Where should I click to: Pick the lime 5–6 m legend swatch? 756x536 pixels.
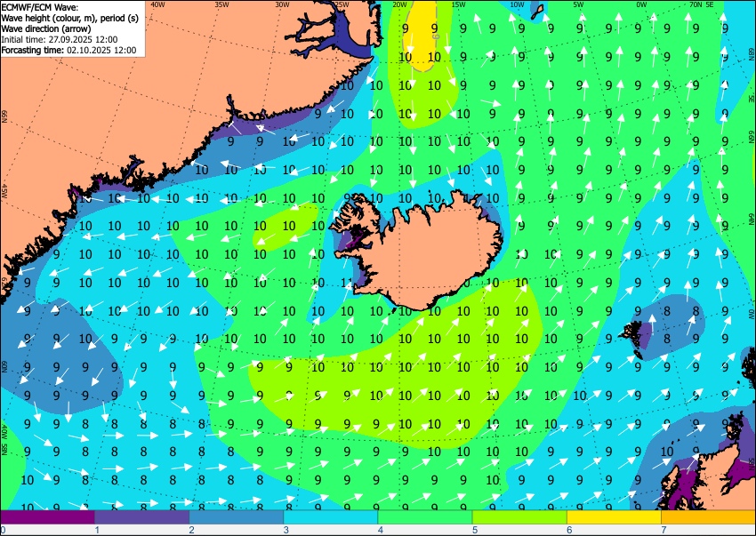coord(519,517)
